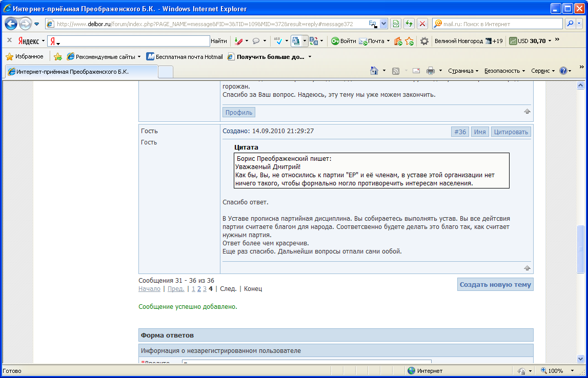Screen dimensions: 588x378
Task: Click the Yandex bookmarks star icon
Action: coord(410,41)
